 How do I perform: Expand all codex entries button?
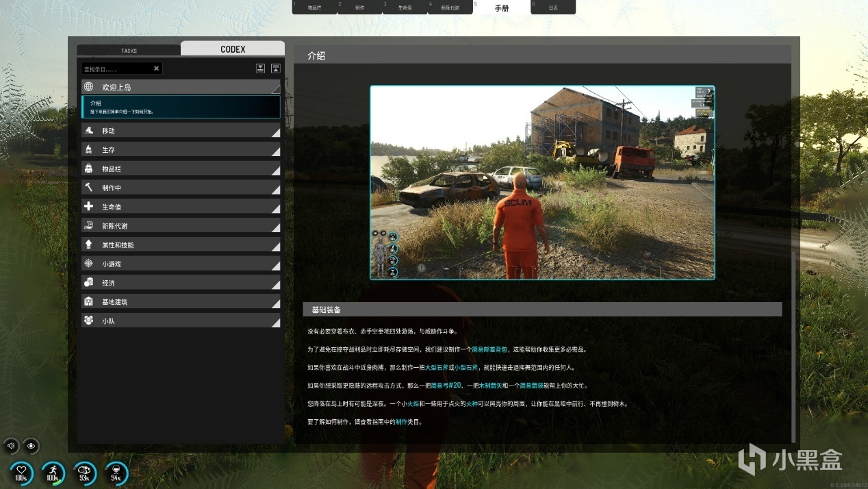(261, 68)
